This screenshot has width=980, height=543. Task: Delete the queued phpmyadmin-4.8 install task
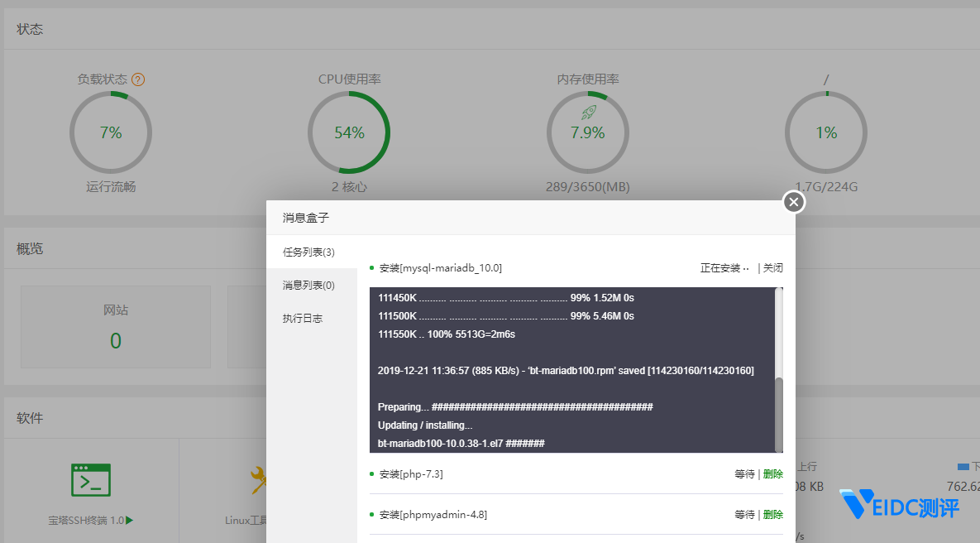coord(773,515)
